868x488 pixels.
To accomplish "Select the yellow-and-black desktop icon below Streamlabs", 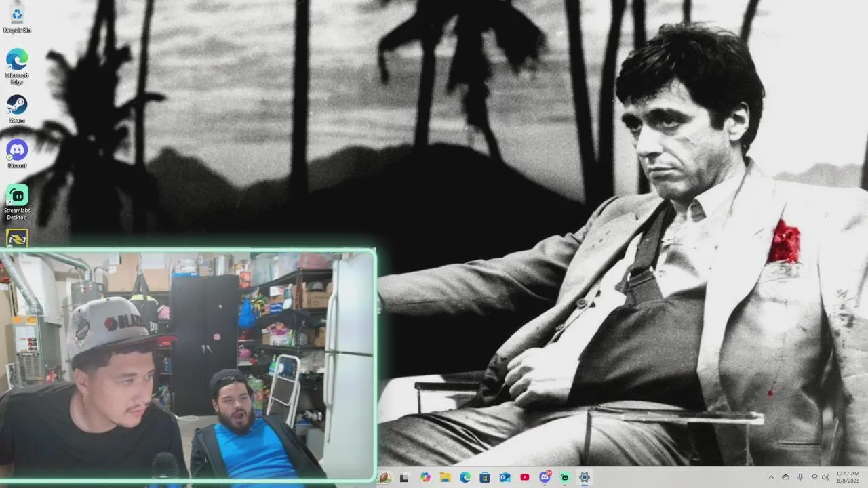I will (x=17, y=238).
